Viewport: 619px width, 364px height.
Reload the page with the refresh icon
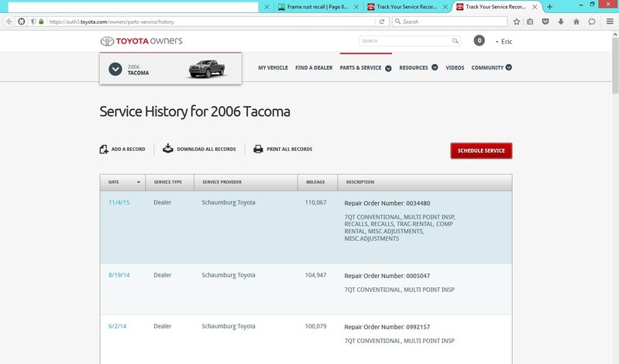(x=382, y=22)
